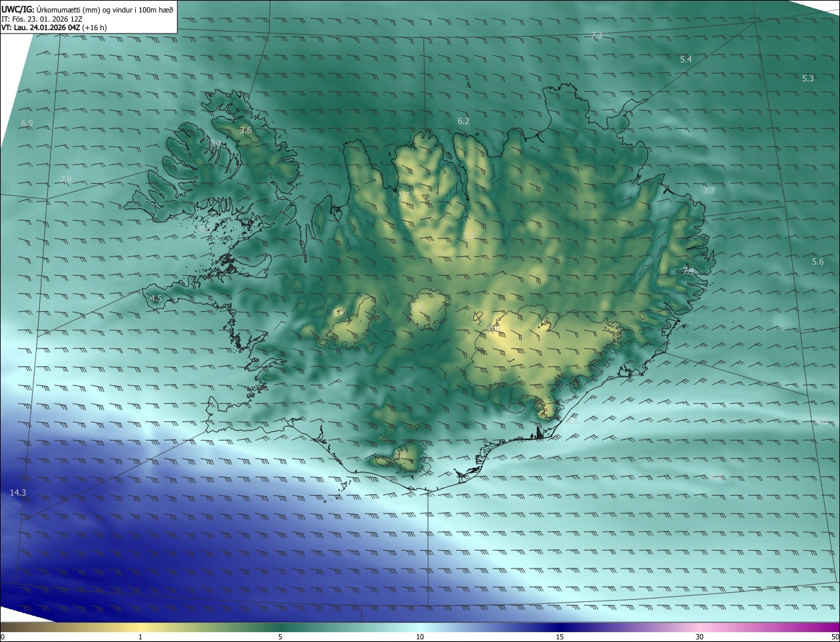
Task: Click the 5.6 value label over the eastern sea
Action: click(x=818, y=262)
